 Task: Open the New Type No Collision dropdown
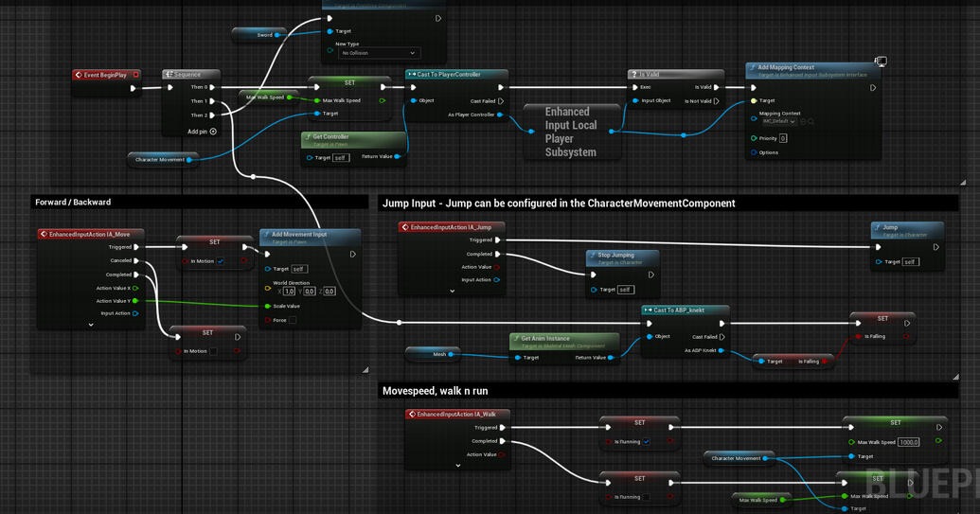tap(379, 53)
